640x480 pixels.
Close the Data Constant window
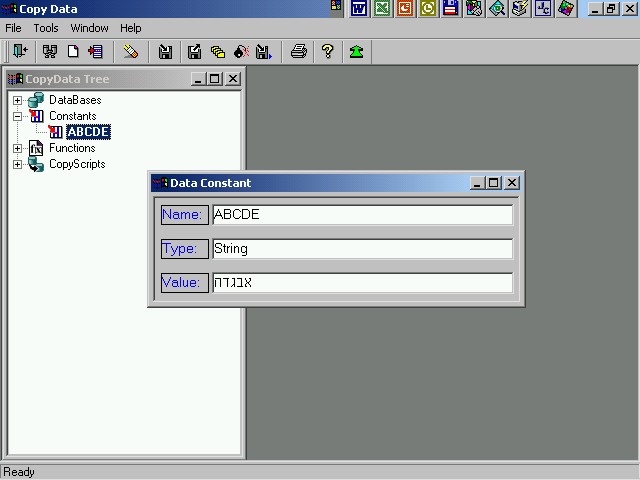[512, 183]
